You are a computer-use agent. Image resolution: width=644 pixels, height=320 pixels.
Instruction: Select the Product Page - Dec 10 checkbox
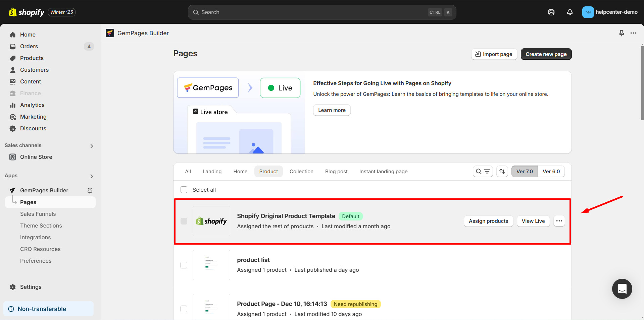pyautogui.click(x=184, y=309)
